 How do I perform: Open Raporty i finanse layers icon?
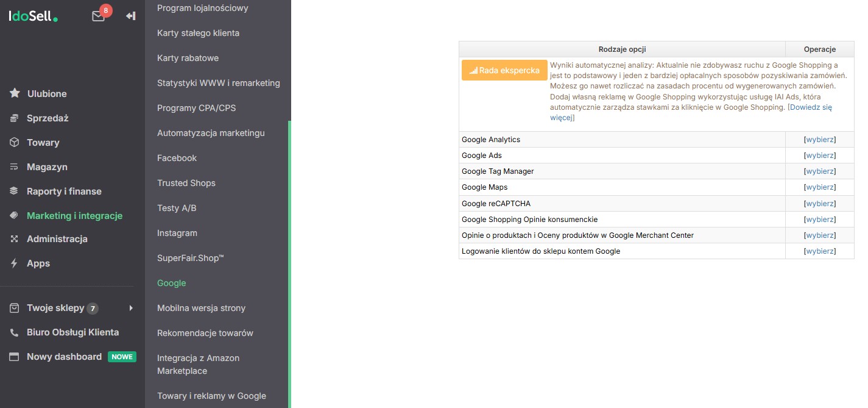coord(15,191)
